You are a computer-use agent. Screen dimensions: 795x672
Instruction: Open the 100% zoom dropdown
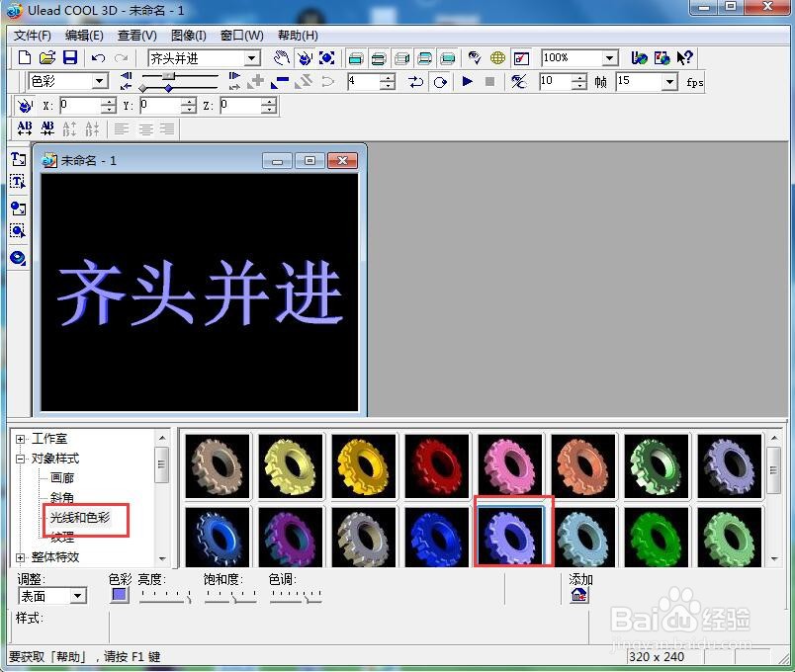(610, 58)
